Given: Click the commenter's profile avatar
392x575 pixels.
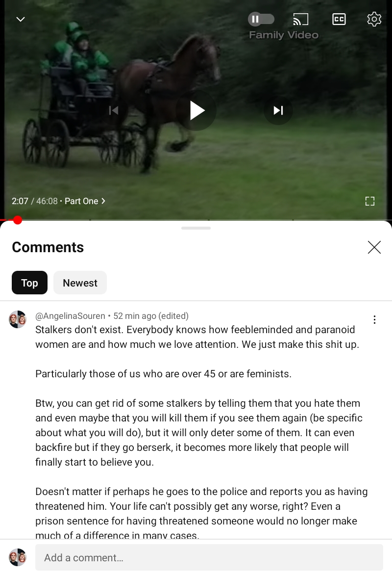Looking at the screenshot, I should pyautogui.click(x=18, y=319).
